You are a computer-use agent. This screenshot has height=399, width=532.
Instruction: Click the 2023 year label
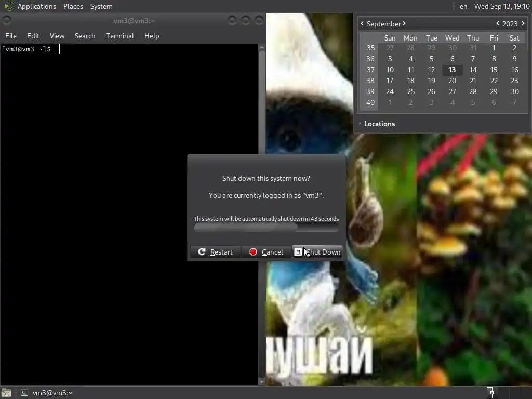point(510,24)
